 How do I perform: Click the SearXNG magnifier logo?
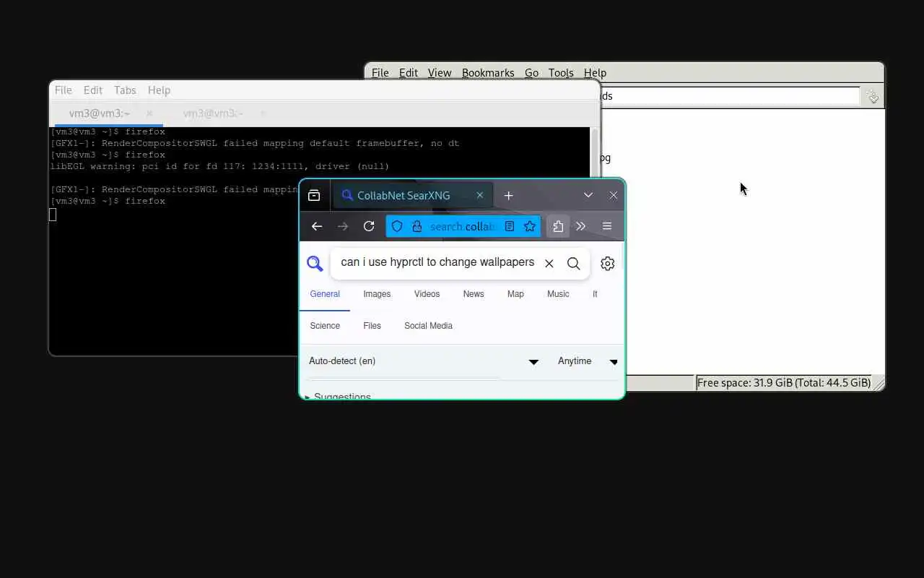(315, 264)
